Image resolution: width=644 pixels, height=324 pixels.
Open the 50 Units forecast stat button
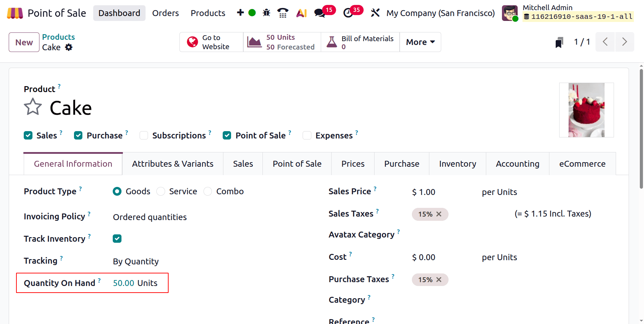click(x=282, y=42)
